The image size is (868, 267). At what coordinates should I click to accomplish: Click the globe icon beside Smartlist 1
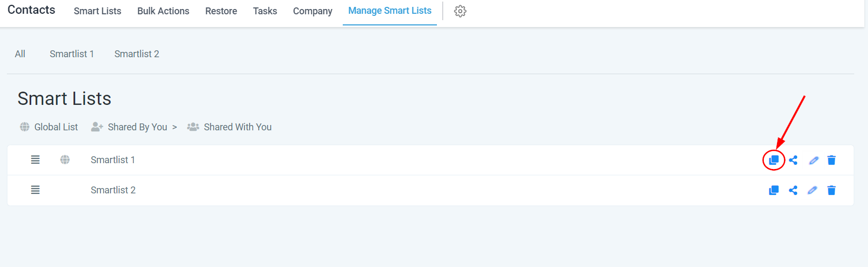tap(65, 160)
